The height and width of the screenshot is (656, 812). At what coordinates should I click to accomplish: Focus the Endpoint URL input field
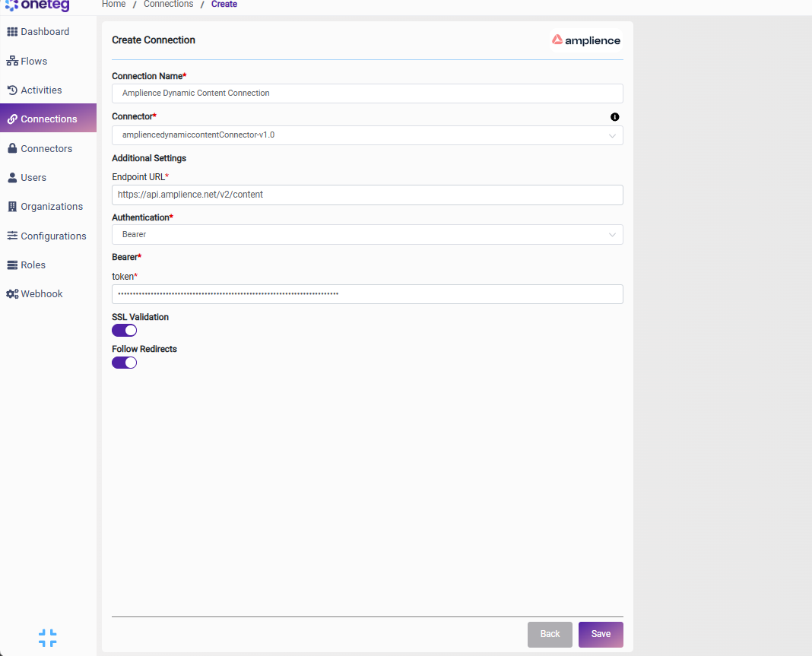click(367, 195)
